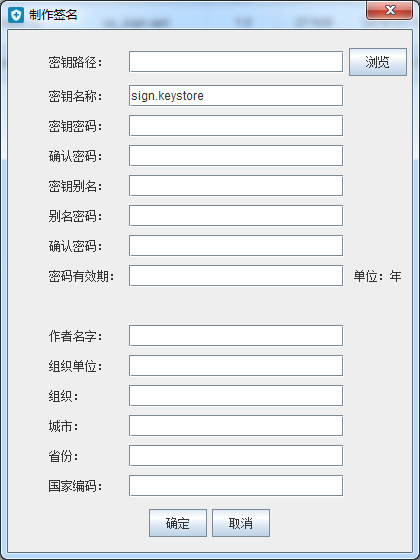The height and width of the screenshot is (560, 420).
Task: Click the 浏览 browse button
Action: (x=378, y=62)
